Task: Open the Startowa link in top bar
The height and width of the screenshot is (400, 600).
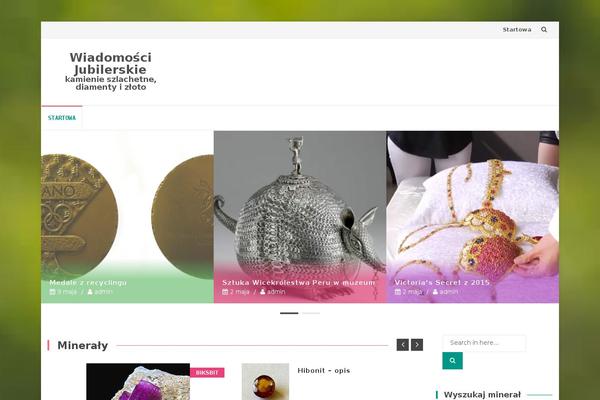Action: click(x=517, y=29)
